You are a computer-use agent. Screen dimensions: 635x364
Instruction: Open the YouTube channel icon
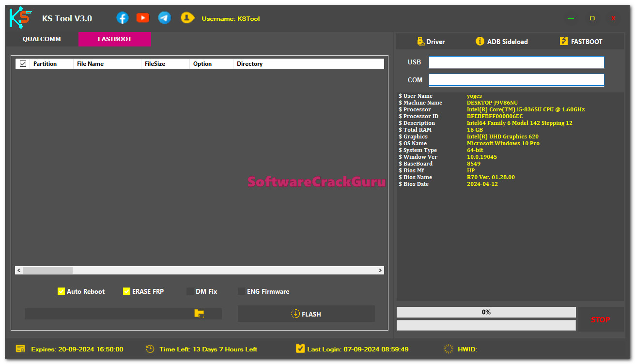coord(143,18)
